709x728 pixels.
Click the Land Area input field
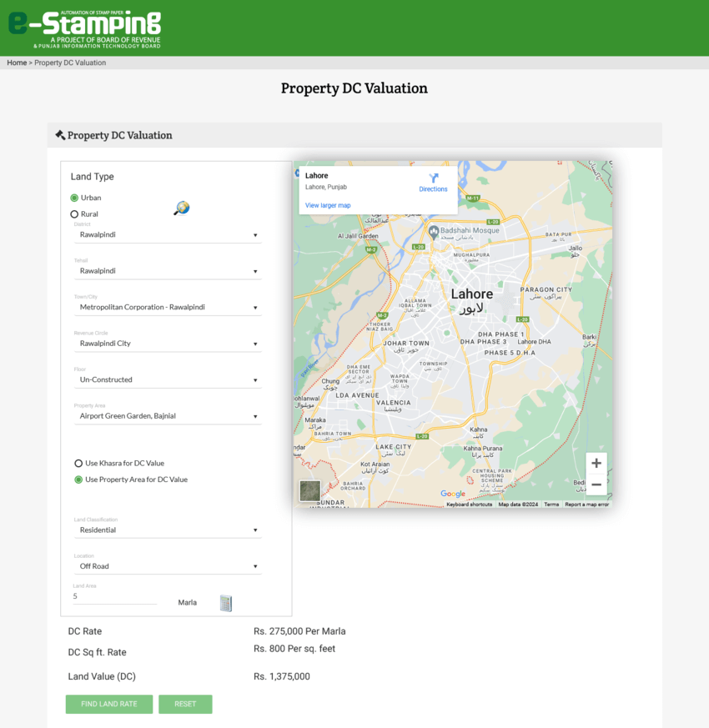[x=114, y=597]
